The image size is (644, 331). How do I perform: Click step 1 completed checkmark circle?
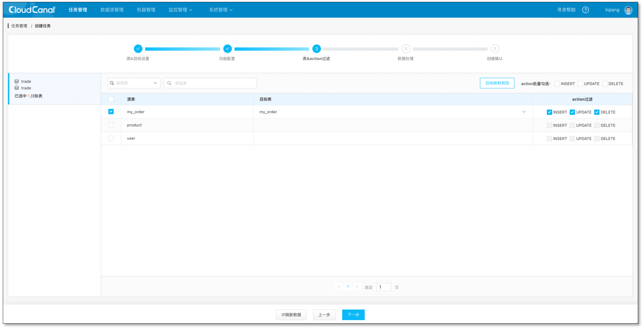[x=138, y=49]
